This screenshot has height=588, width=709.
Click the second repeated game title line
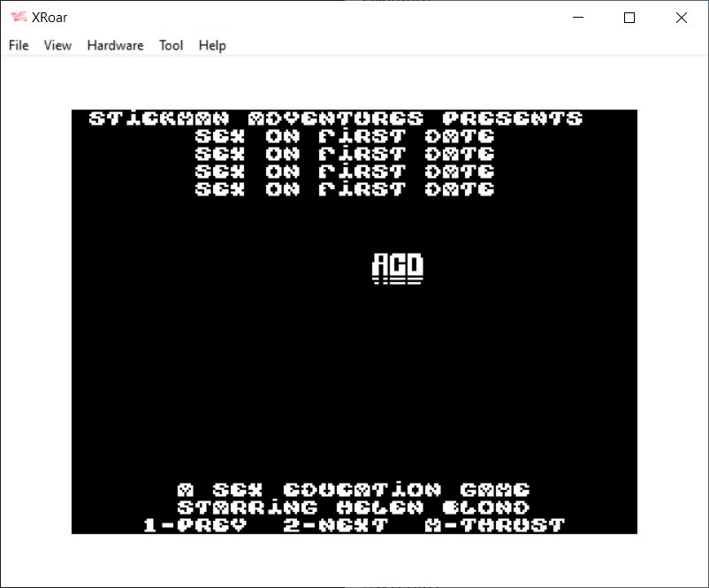[345, 154]
